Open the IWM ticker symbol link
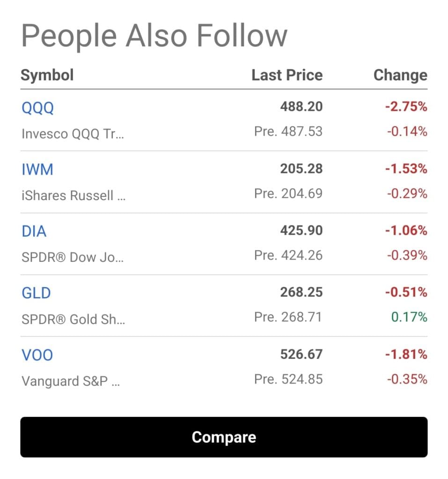The width and height of the screenshot is (448, 479). click(x=37, y=170)
